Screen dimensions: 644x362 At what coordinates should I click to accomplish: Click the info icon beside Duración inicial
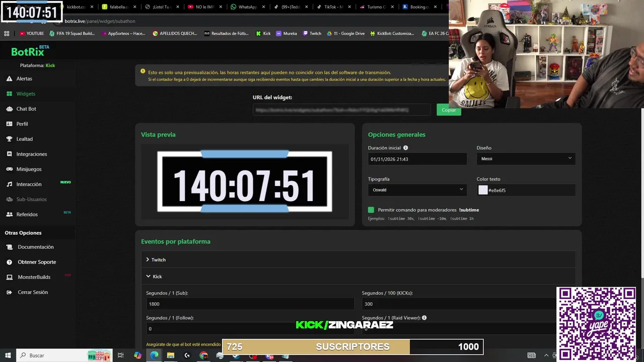[406, 148]
